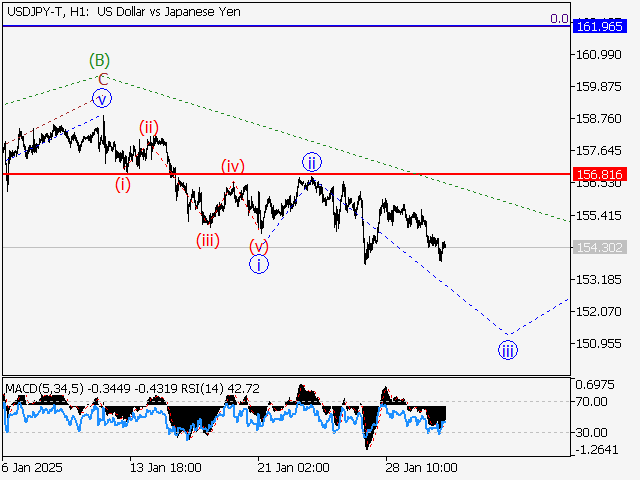Click the blue circled iii projection marker
The width and height of the screenshot is (640, 480).
tap(508, 349)
